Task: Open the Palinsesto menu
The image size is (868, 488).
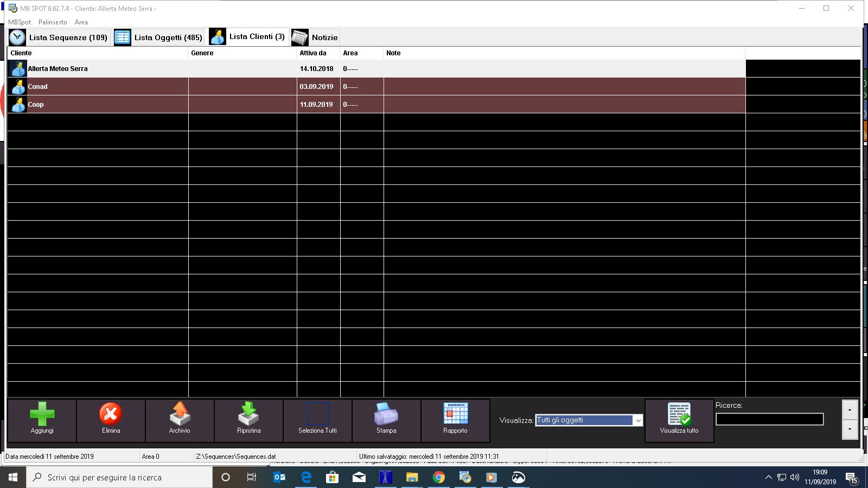Action: tap(53, 22)
